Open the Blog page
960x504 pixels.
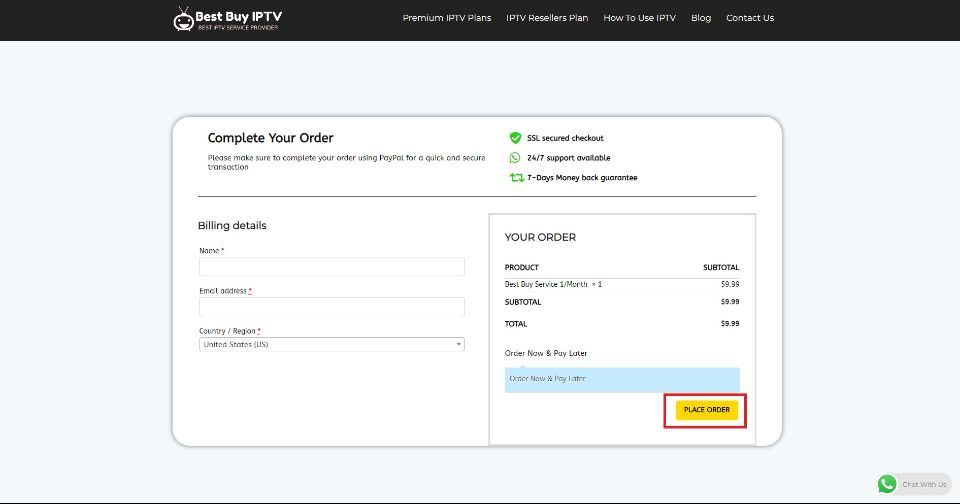[701, 18]
